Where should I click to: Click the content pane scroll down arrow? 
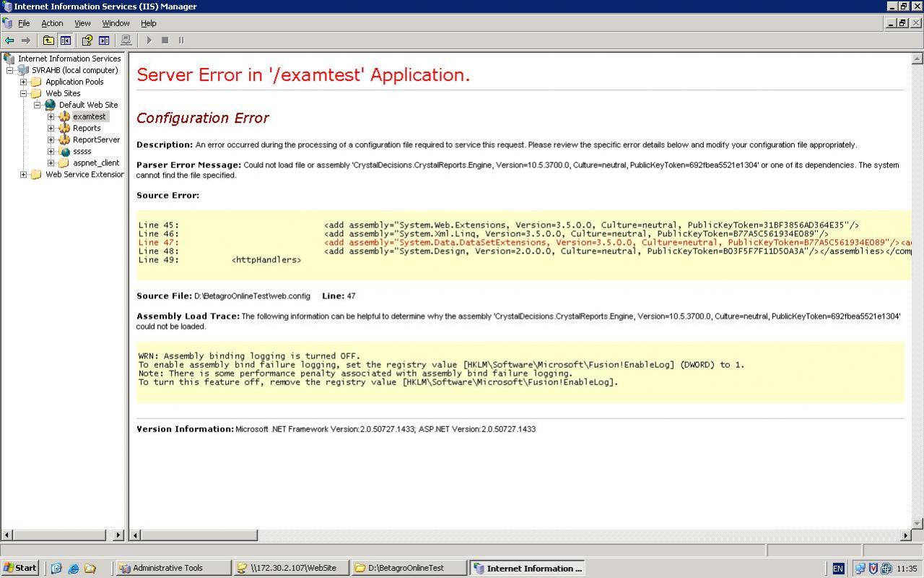[918, 523]
